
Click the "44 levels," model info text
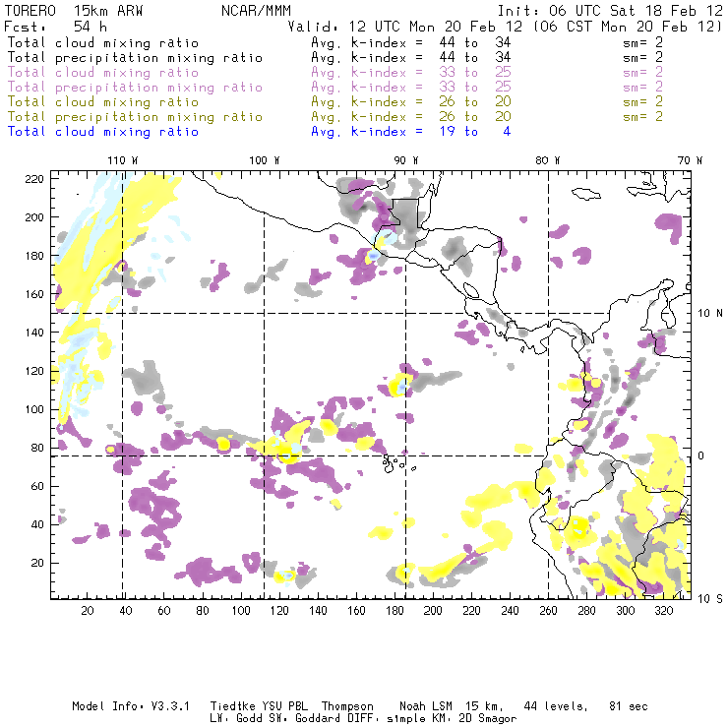(556, 706)
